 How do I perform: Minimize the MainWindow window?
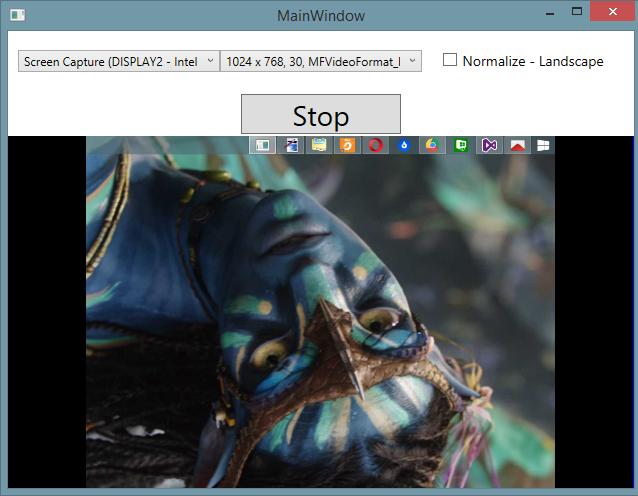[x=550, y=12]
